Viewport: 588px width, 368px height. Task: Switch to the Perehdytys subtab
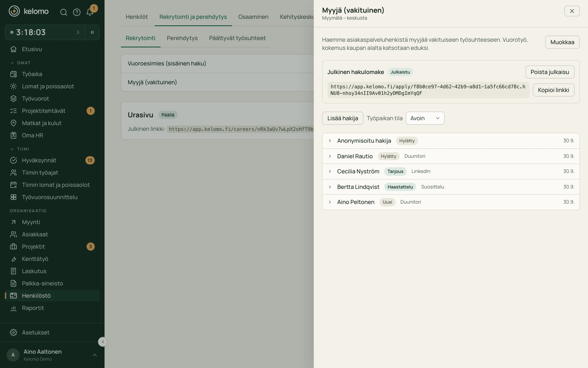[x=182, y=38]
